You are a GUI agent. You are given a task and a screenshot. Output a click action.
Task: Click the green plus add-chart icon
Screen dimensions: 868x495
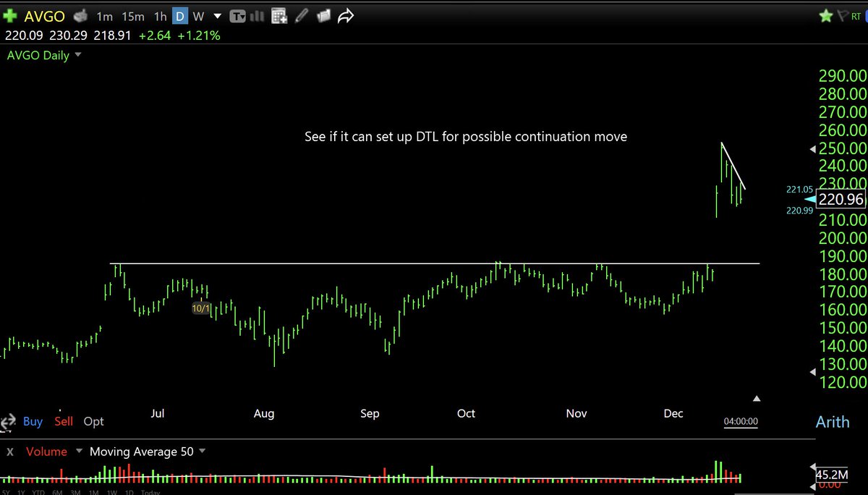(x=10, y=16)
